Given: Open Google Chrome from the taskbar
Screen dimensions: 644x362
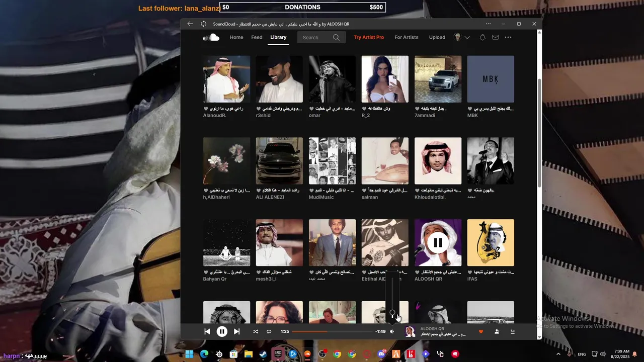Looking at the screenshot, I should point(337,354).
